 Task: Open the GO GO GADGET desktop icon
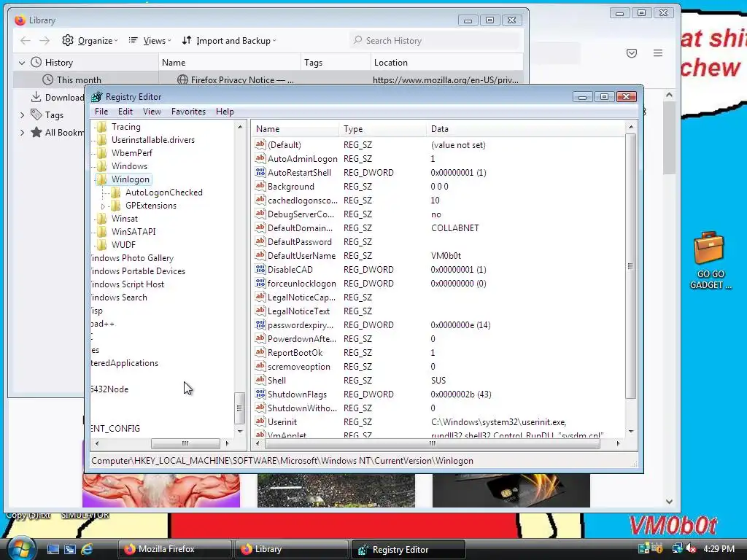[x=710, y=260]
